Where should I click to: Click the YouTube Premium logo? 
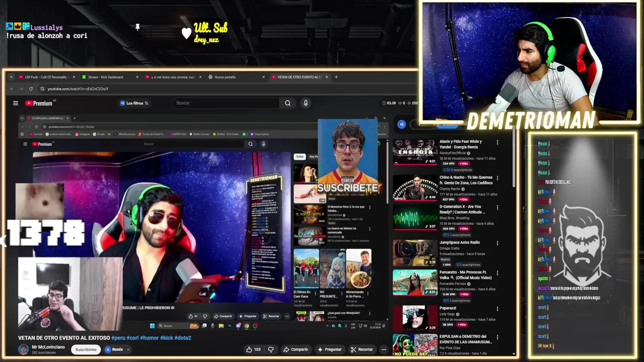pos(39,103)
